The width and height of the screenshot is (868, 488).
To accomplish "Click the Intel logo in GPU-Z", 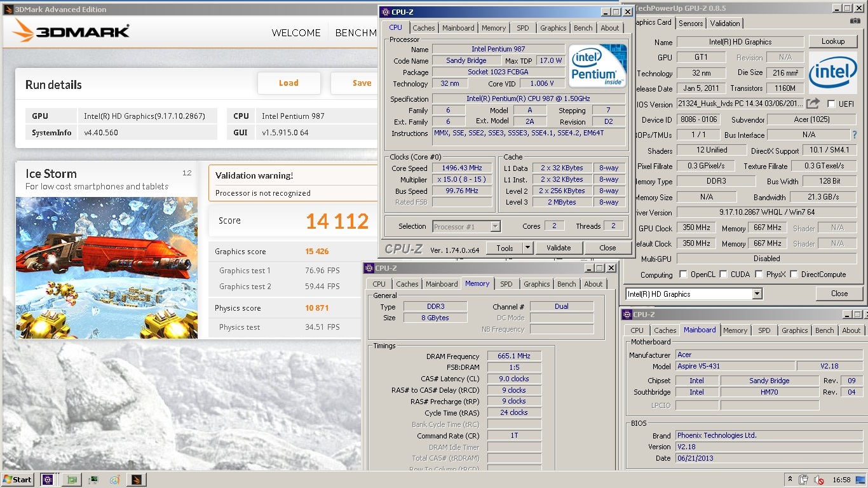I will [832, 72].
